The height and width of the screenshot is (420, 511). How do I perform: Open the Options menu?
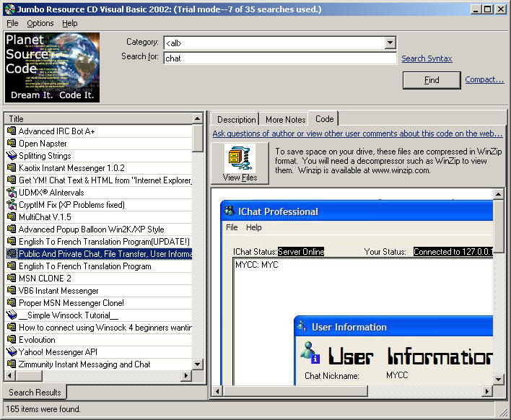click(x=40, y=24)
